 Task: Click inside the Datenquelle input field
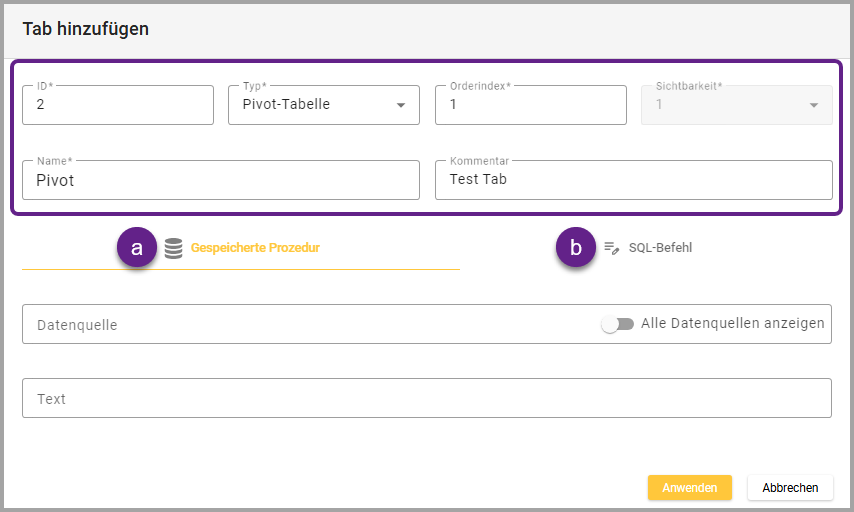click(300, 325)
